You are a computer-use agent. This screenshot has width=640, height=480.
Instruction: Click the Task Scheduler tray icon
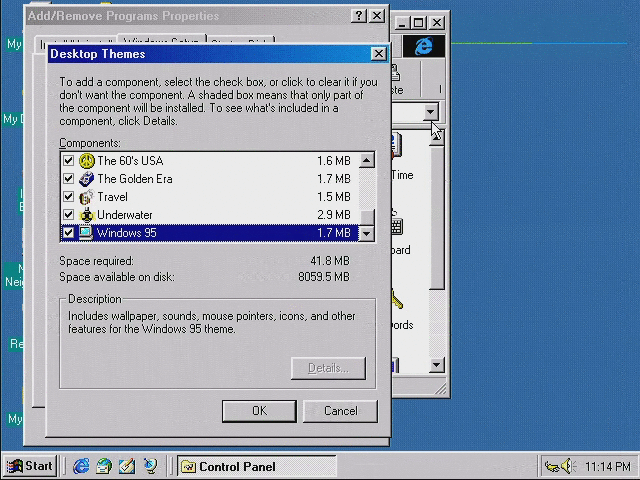[552, 466]
